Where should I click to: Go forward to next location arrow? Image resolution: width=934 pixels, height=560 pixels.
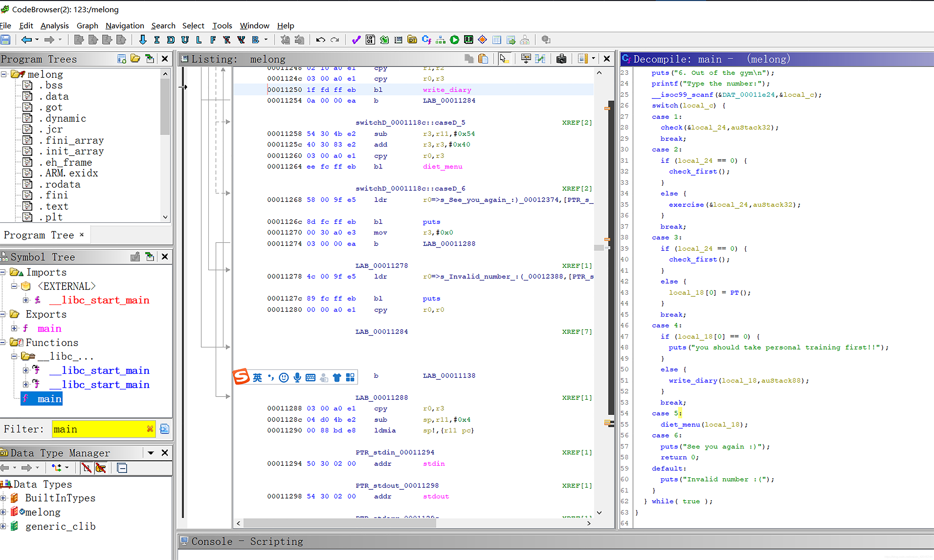(x=49, y=40)
